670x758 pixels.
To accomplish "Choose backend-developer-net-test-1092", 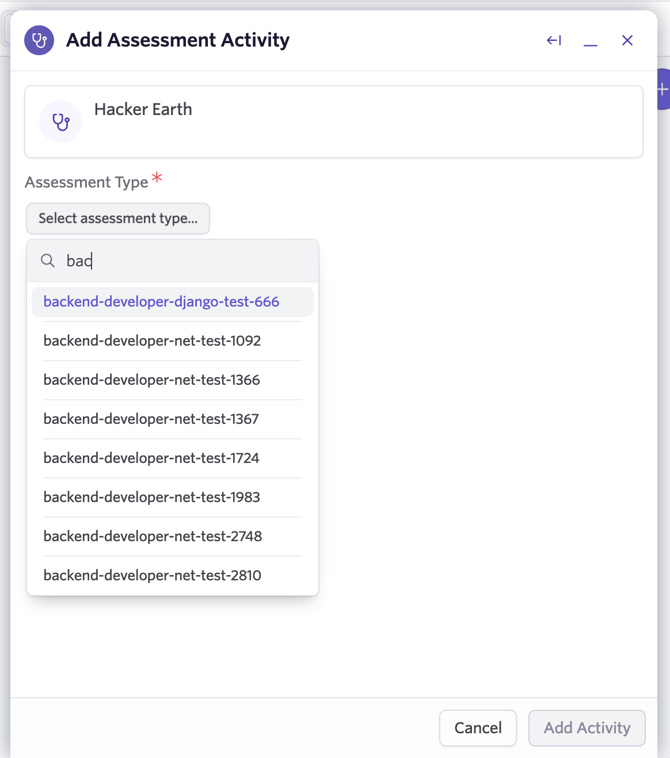I will [x=152, y=340].
